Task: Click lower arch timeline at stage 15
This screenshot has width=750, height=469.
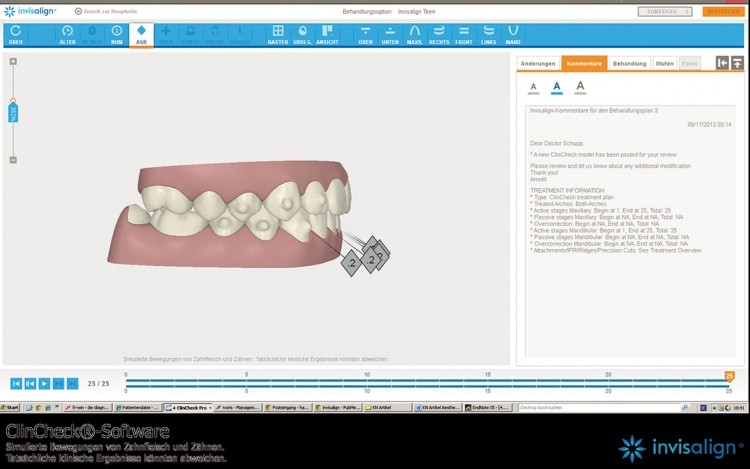Action: (x=487, y=386)
